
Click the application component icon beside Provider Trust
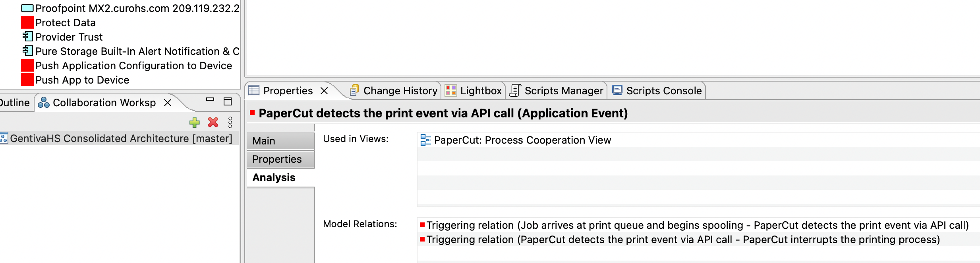[x=27, y=37]
